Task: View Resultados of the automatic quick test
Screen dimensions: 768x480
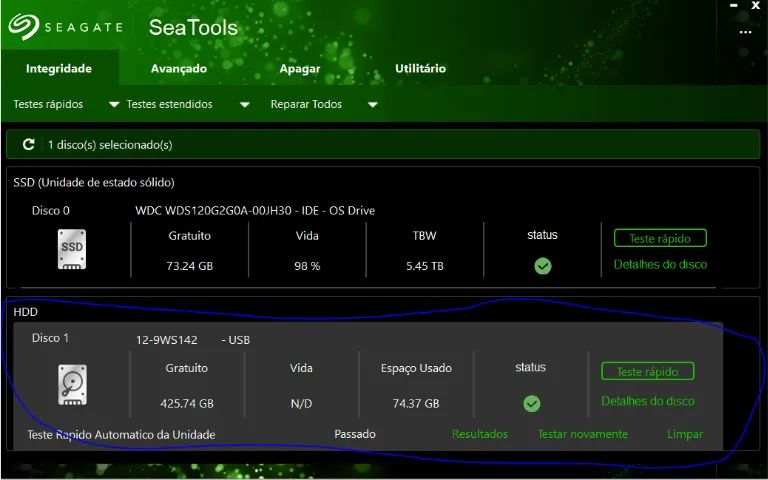Action: [480, 434]
